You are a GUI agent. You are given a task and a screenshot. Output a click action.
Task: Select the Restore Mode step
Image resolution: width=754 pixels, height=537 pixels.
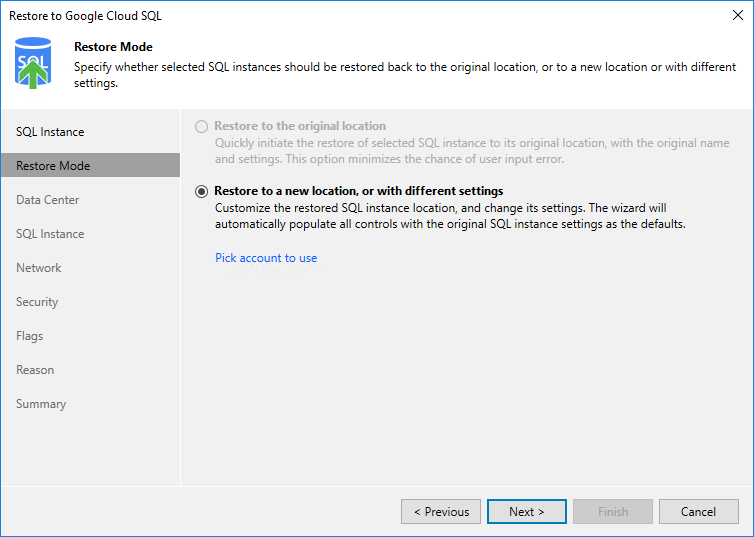point(53,166)
